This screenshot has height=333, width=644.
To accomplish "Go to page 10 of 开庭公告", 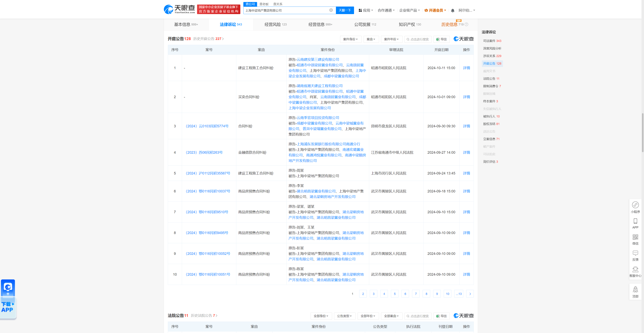I will (447, 294).
